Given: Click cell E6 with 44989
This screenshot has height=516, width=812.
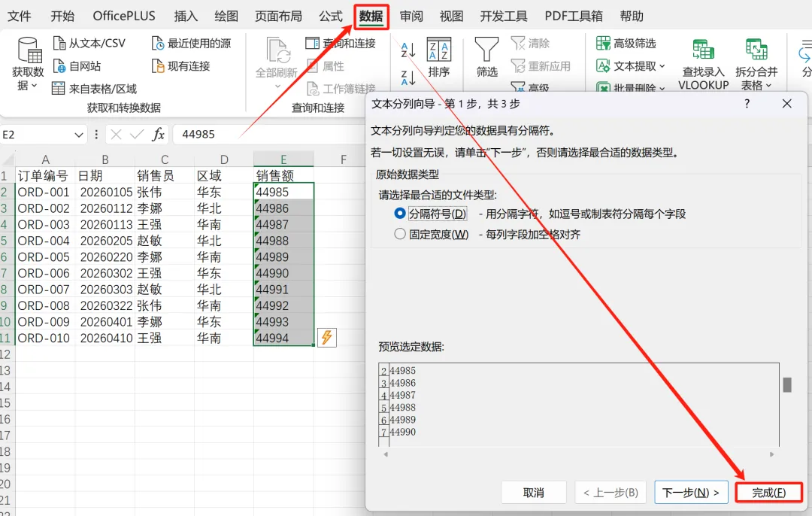Looking at the screenshot, I should coord(283,257).
